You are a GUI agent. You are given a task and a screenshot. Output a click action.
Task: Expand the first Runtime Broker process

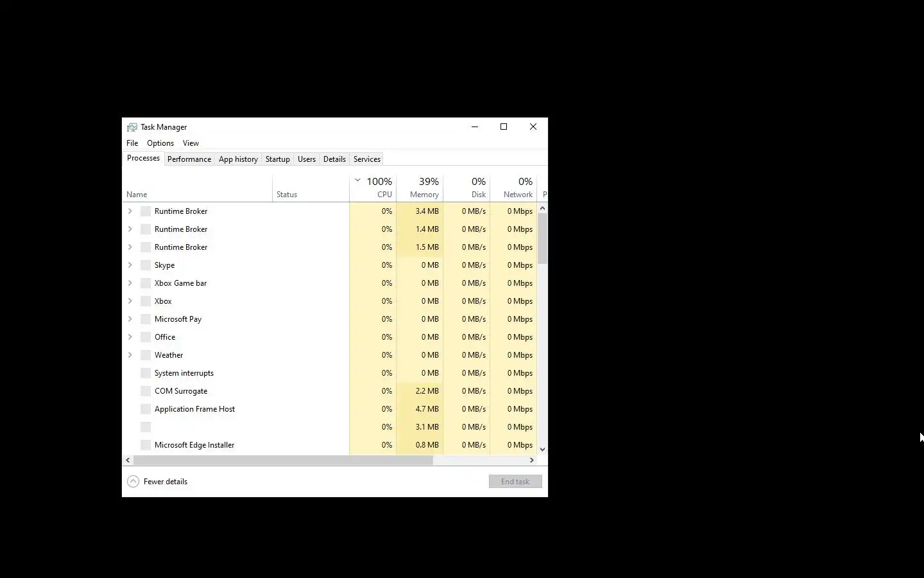(x=130, y=211)
